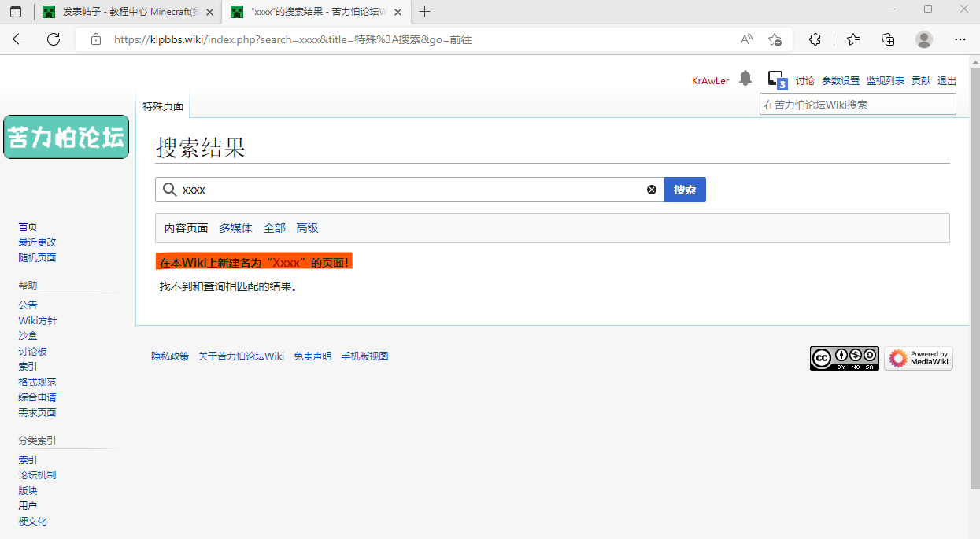This screenshot has width=980, height=539.
Task: Open the wiki alerts bell icon
Action: (x=745, y=78)
